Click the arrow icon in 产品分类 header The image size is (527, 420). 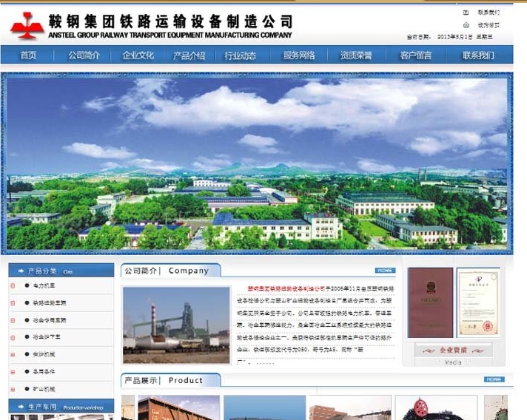tap(21, 271)
